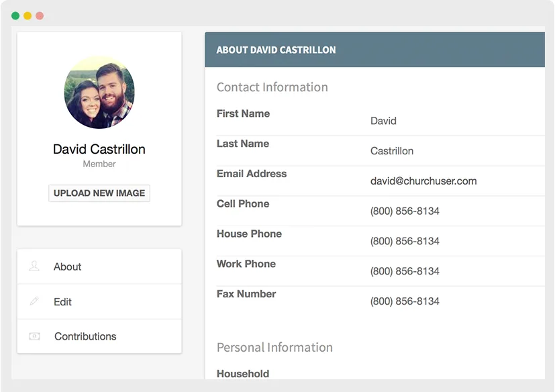Click the Cell Phone label
This screenshot has height=392, width=555.
(x=243, y=203)
